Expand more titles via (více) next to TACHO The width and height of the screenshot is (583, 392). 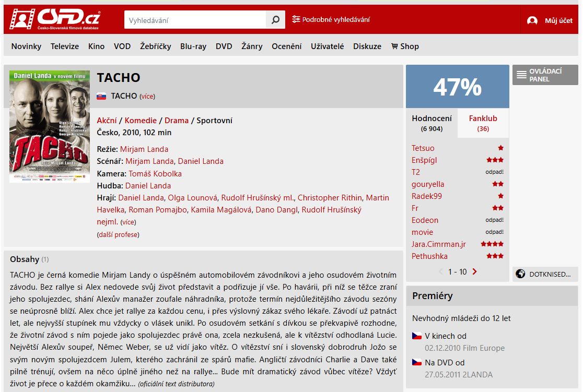click(147, 97)
